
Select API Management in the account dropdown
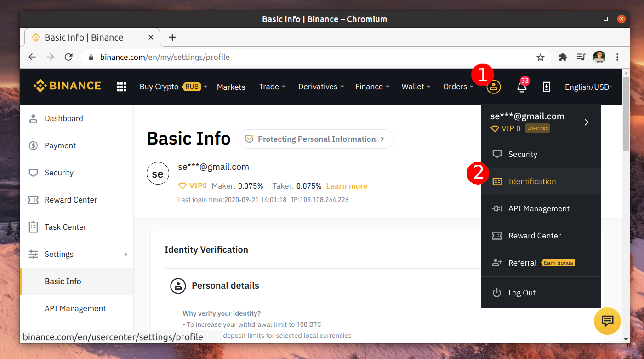pos(541,208)
